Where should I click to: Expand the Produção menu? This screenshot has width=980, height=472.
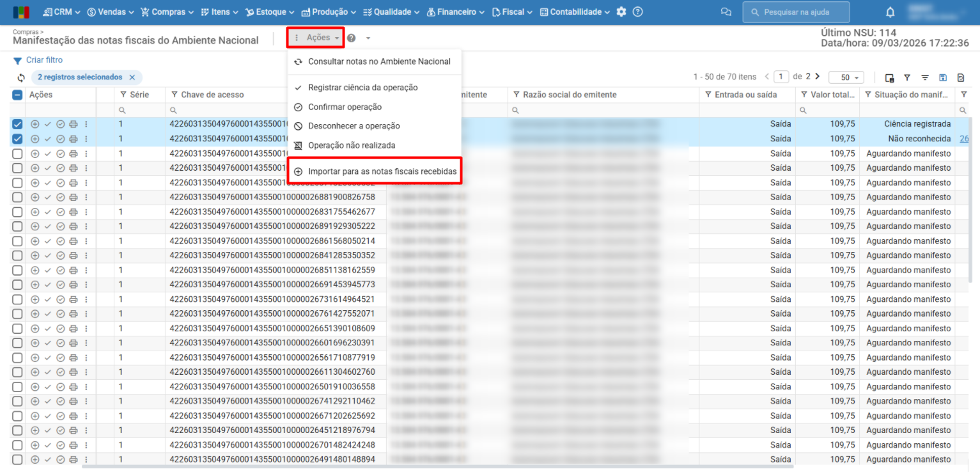click(329, 12)
